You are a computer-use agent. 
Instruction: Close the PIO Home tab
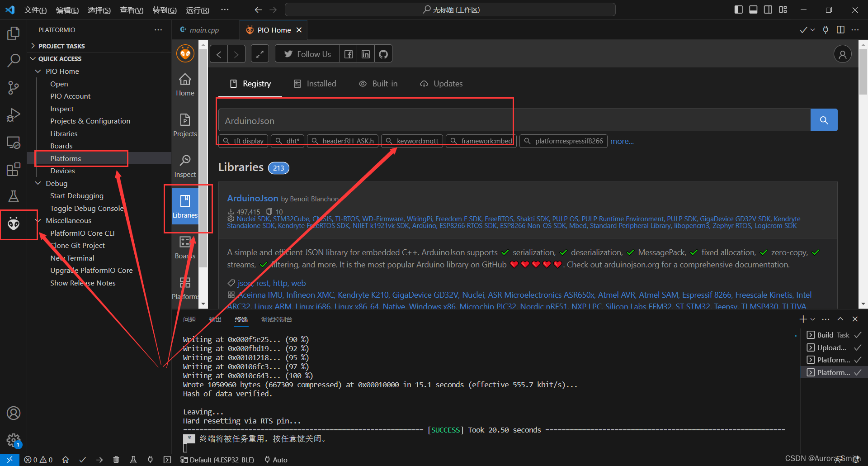(299, 30)
